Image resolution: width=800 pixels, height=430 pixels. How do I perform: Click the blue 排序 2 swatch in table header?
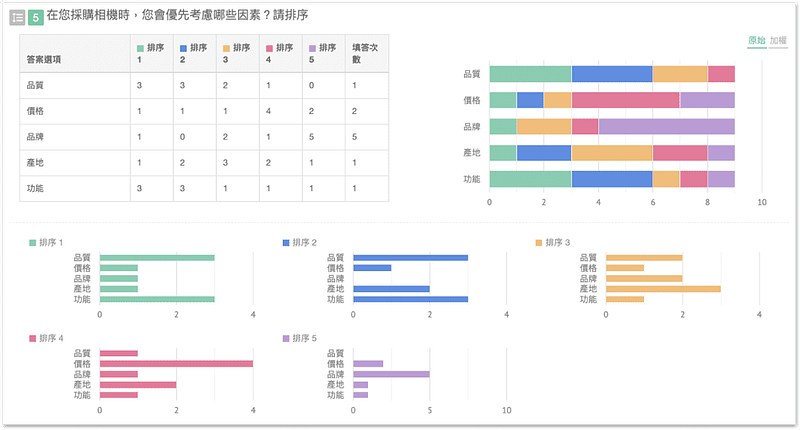(183, 48)
